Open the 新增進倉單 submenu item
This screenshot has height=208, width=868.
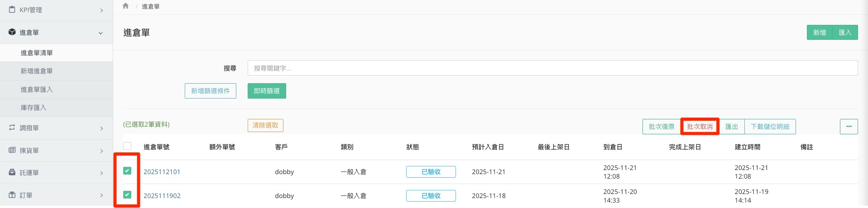point(37,71)
